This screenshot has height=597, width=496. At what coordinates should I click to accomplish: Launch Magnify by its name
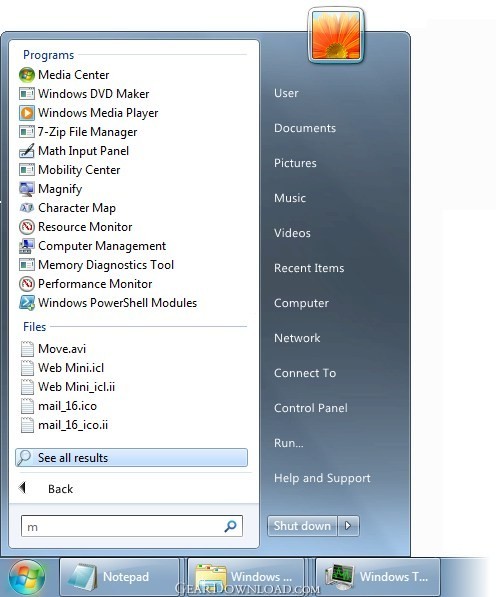[x=60, y=189]
